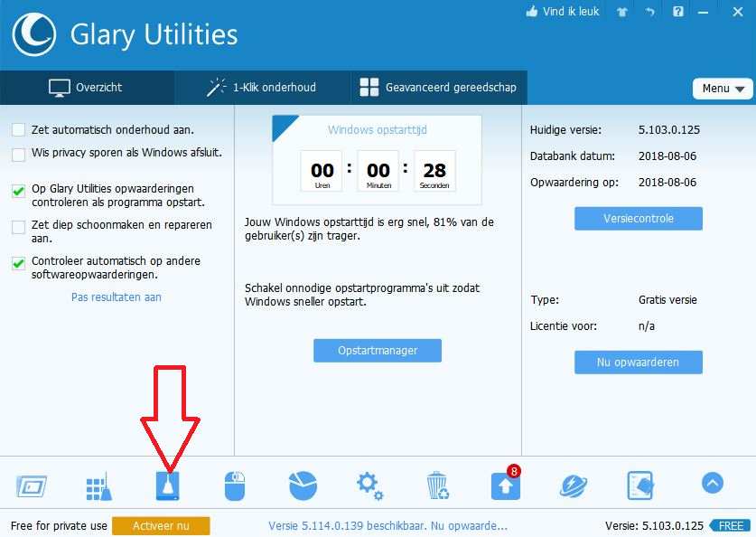Launch the Registry cleaner grid-and-broom icon
756x537 pixels.
[x=98, y=485]
